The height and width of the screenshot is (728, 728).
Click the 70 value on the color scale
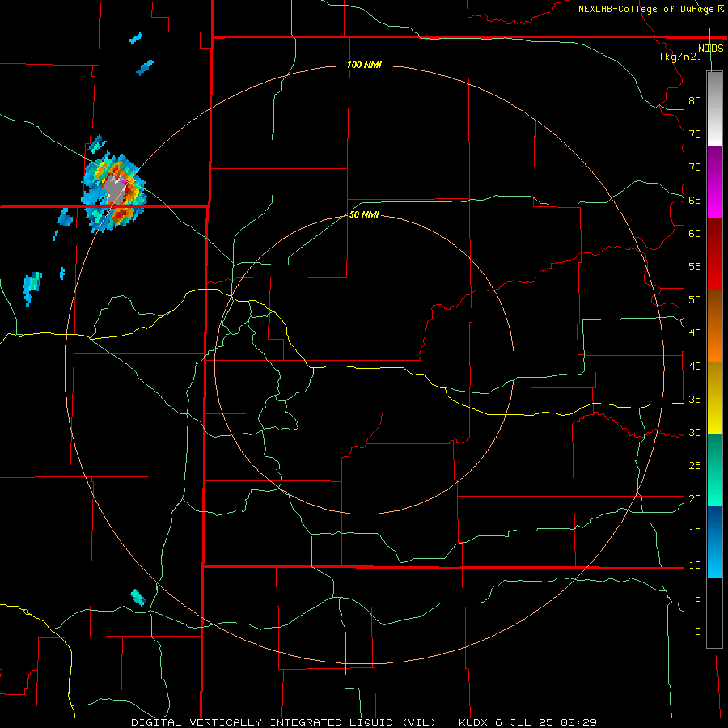pyautogui.click(x=695, y=167)
